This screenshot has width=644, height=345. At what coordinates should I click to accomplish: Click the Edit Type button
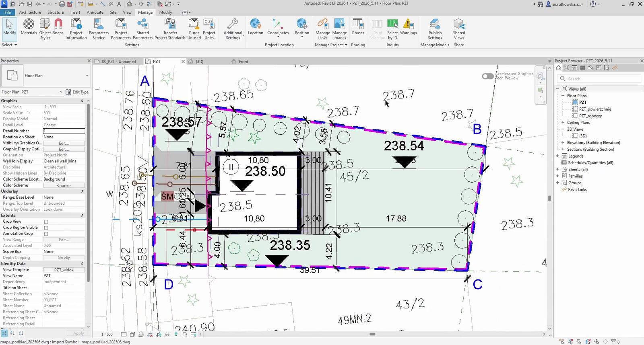[x=77, y=92]
